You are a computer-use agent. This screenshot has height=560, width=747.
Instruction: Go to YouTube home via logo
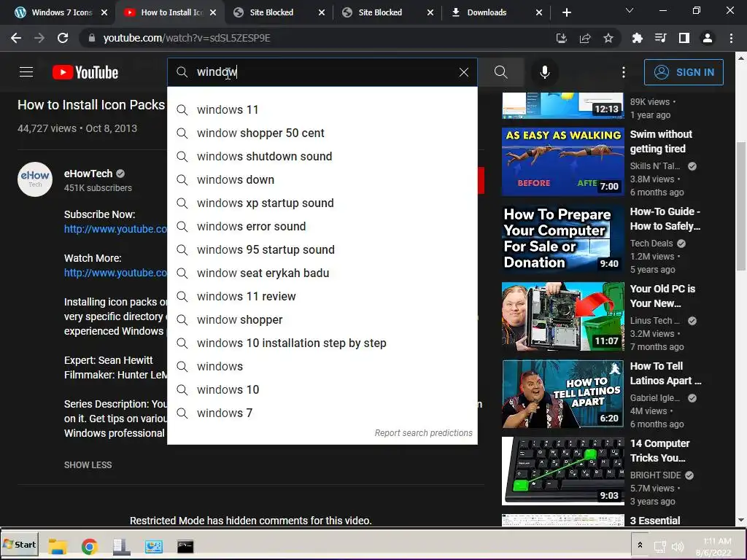coord(85,72)
